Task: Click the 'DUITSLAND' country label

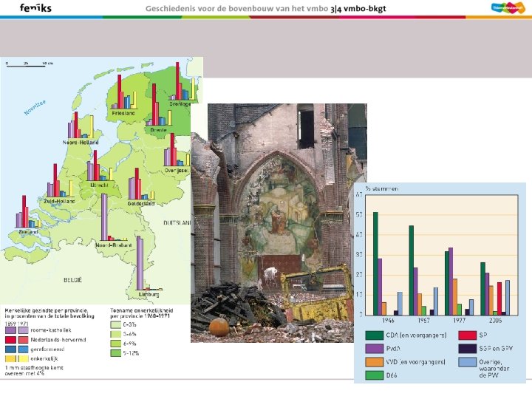Action: (x=177, y=223)
